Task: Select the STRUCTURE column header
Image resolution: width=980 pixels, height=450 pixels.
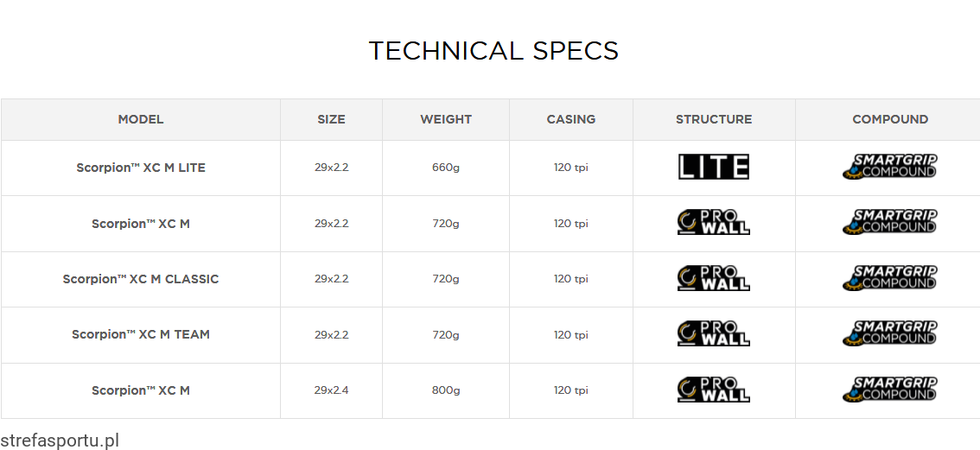Action: (x=714, y=119)
